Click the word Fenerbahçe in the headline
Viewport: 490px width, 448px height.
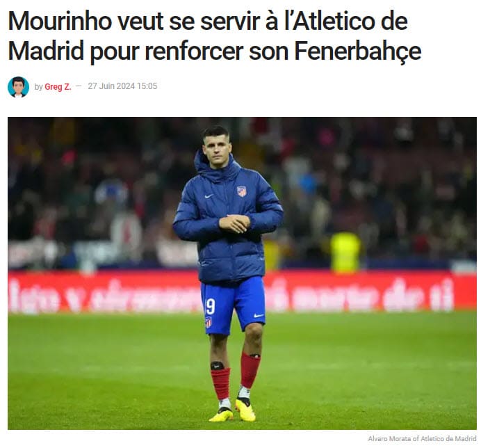point(358,51)
